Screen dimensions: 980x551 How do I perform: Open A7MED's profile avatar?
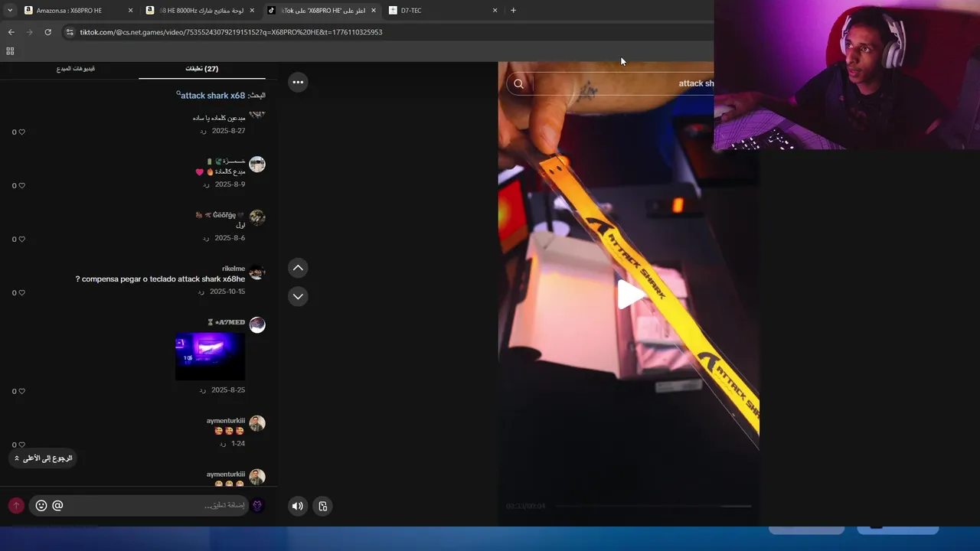(x=257, y=325)
